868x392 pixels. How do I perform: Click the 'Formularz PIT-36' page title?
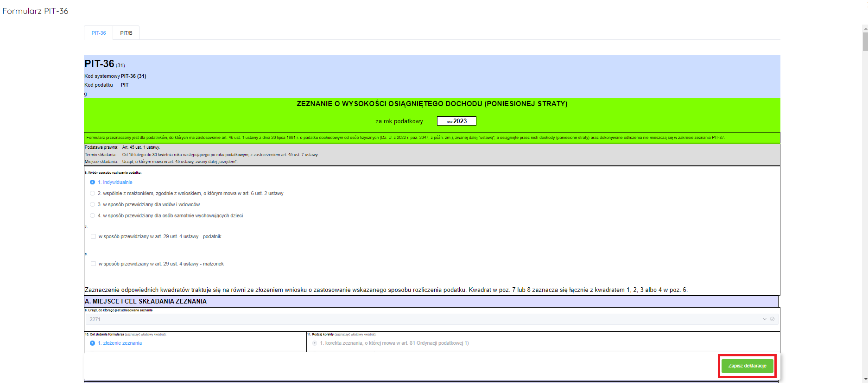pos(35,11)
